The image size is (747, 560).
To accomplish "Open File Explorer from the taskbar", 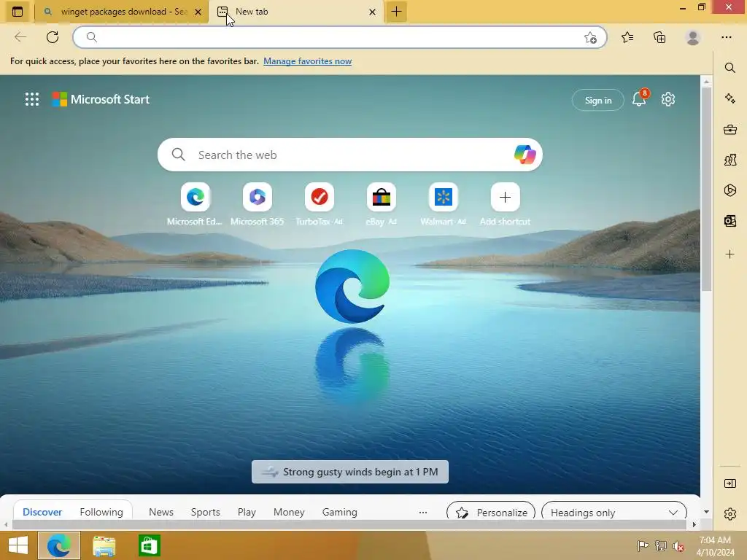I will 104,545.
